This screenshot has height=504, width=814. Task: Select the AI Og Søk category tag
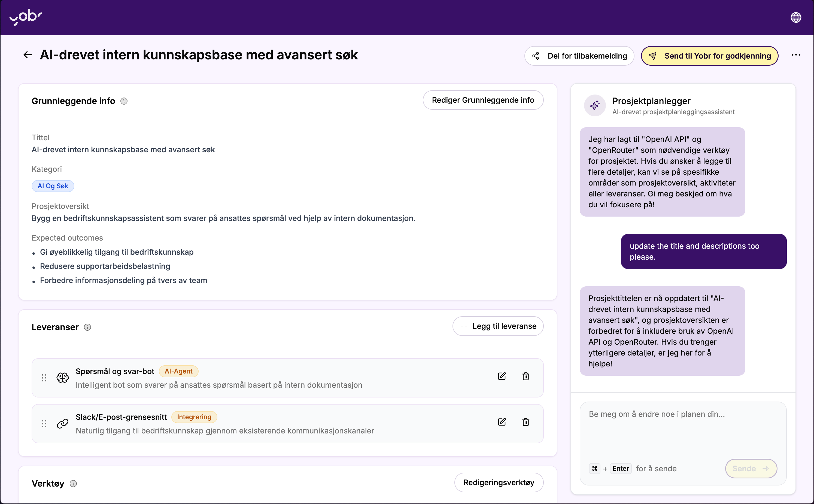tap(53, 186)
